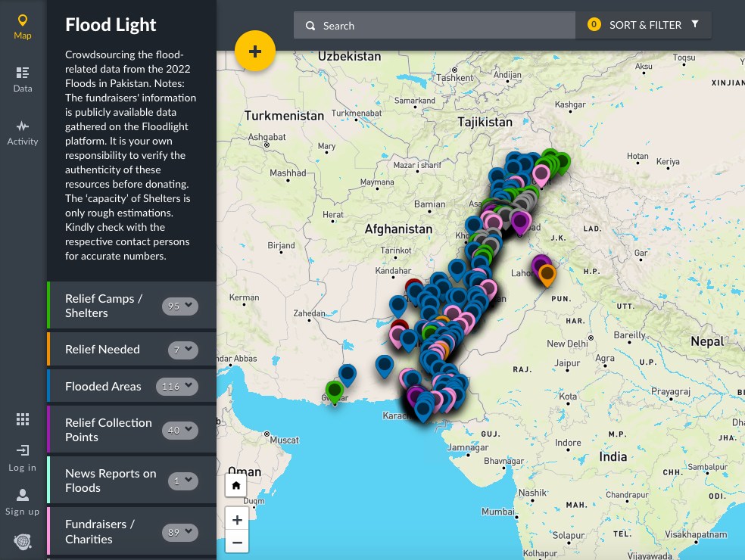Click the green map marker near Gwadar
This screenshot has height=560, width=745.
click(334, 391)
